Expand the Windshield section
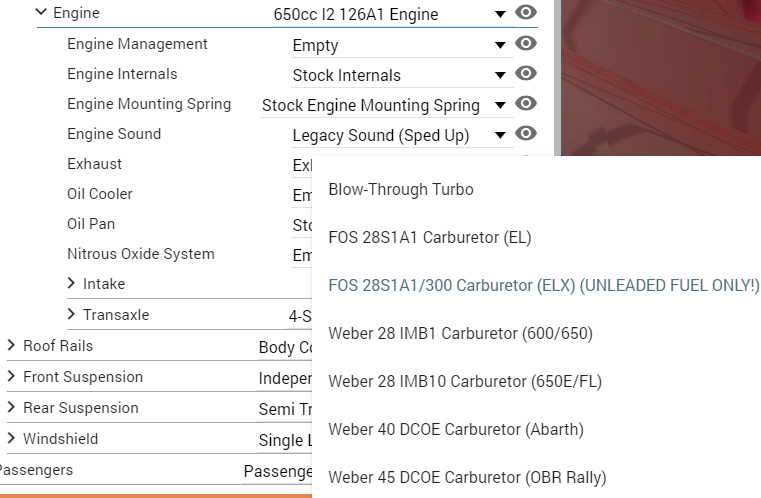 click(11, 438)
